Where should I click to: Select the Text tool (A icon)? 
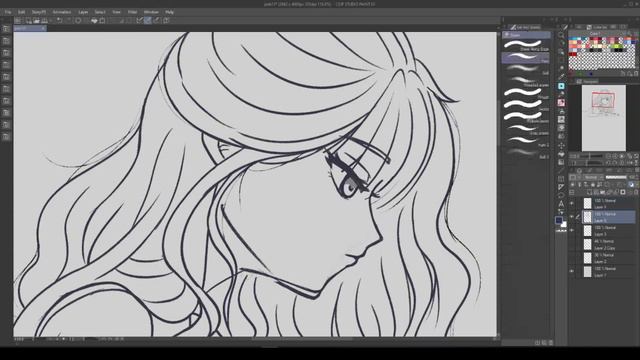pos(561,204)
